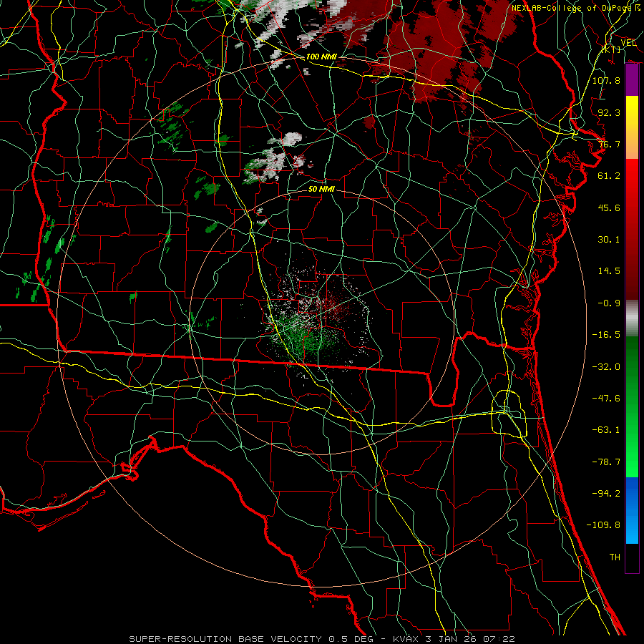Pick the gray segment near -0.9
Image resolution: width=644 pixels, height=644 pixels.
[632, 316]
